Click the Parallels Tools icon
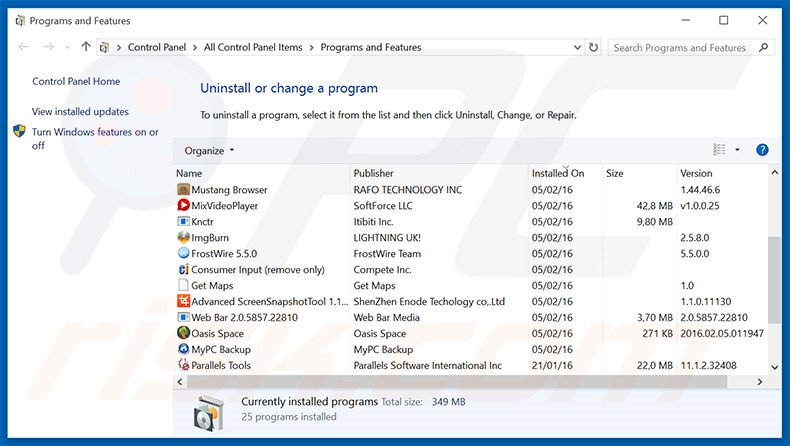Screen dimensions: 790x446 tap(183, 365)
